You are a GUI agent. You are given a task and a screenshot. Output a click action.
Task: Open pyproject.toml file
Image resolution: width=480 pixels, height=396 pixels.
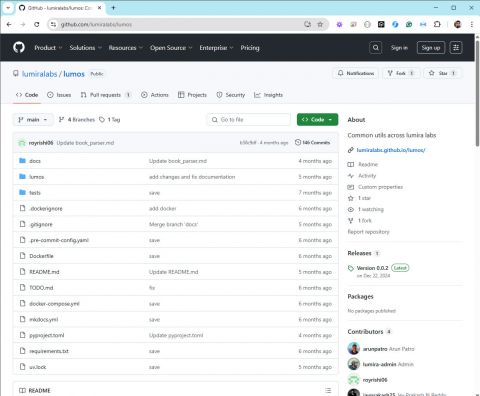[x=47, y=335]
